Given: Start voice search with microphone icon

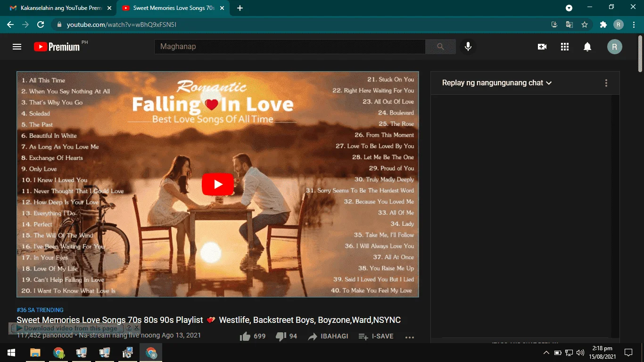Looking at the screenshot, I should [468, 47].
